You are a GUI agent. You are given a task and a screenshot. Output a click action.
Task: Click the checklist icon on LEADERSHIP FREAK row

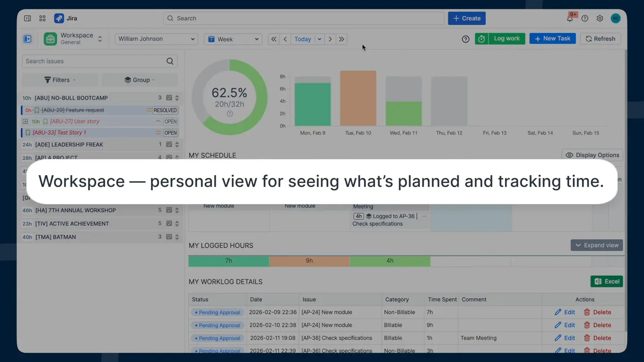(x=169, y=144)
